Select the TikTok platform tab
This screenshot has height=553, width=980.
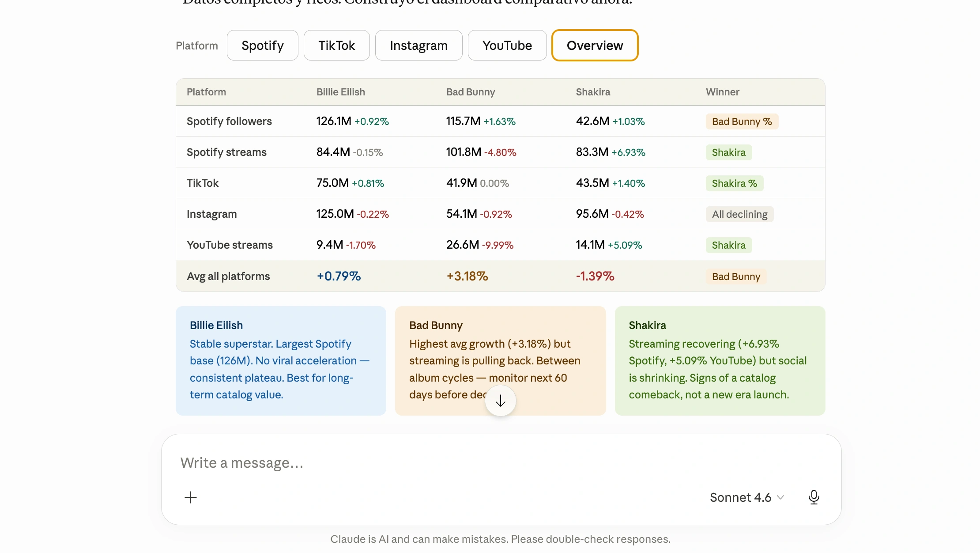coord(337,45)
